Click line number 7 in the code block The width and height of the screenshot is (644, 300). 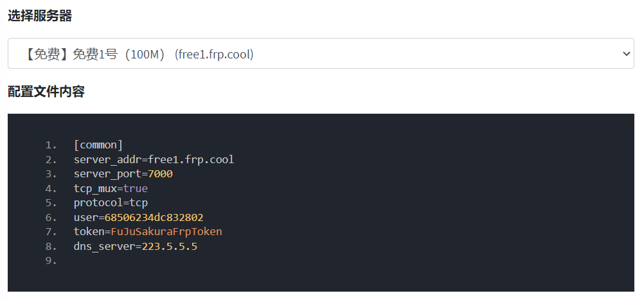click(x=51, y=232)
